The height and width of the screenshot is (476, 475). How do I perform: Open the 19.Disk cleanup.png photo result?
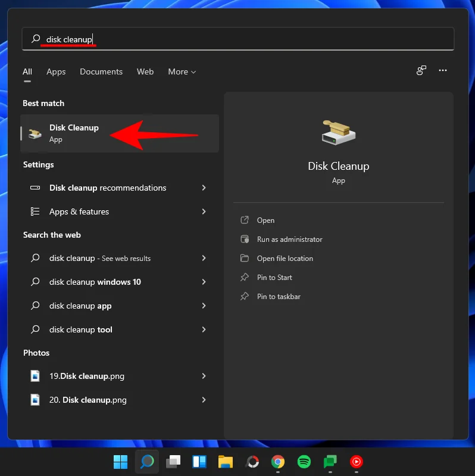pos(120,376)
